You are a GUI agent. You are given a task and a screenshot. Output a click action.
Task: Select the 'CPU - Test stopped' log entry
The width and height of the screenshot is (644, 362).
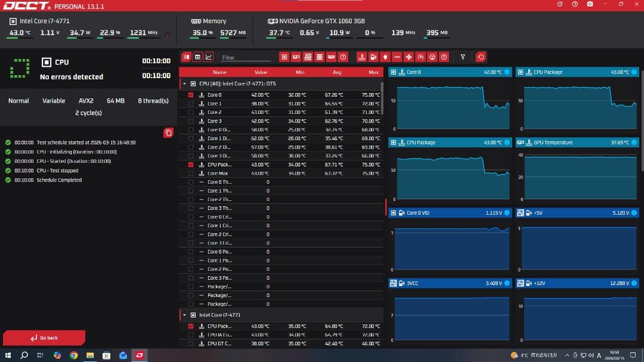coord(57,171)
